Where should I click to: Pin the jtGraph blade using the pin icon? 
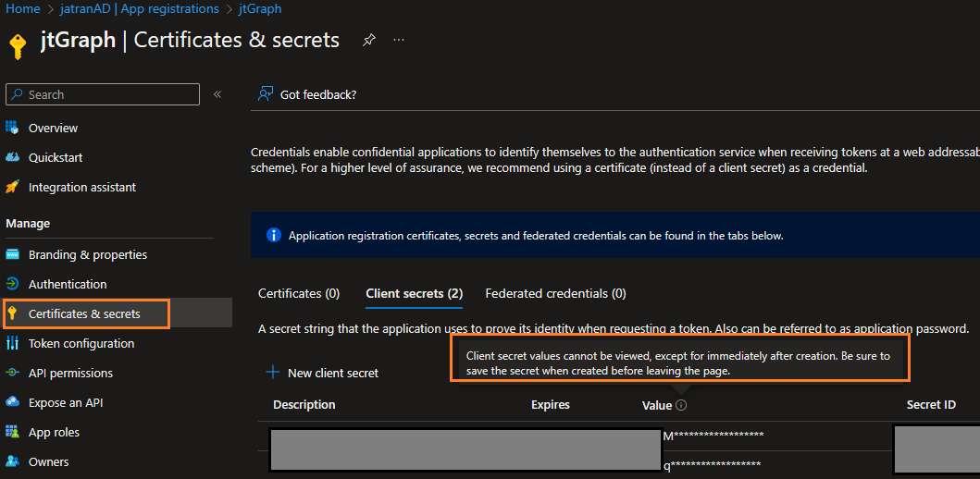tap(368, 40)
